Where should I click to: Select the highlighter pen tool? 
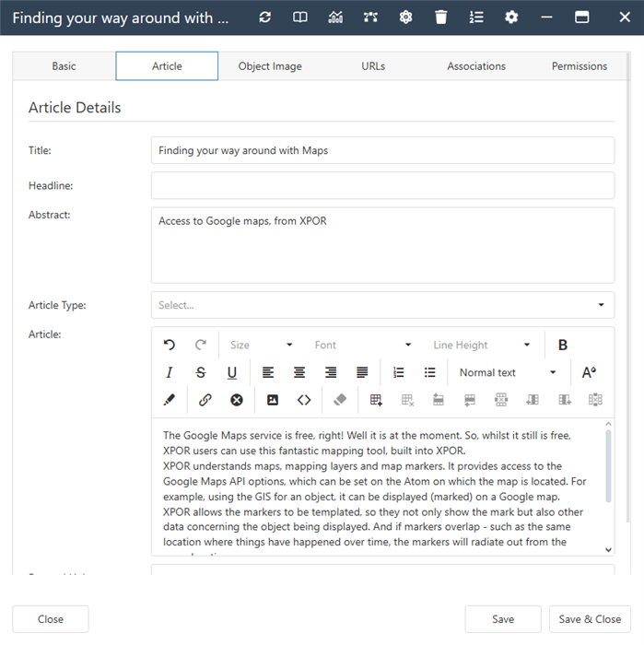pyautogui.click(x=169, y=400)
